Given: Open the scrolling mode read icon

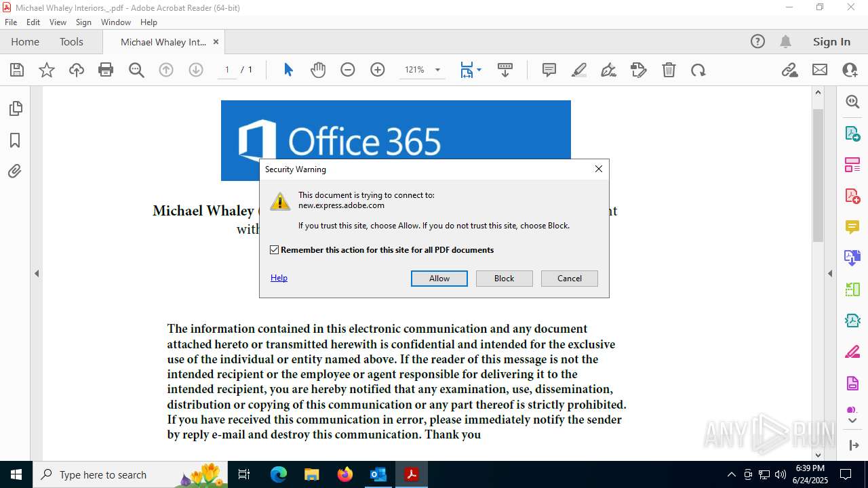Looking at the screenshot, I should point(505,70).
